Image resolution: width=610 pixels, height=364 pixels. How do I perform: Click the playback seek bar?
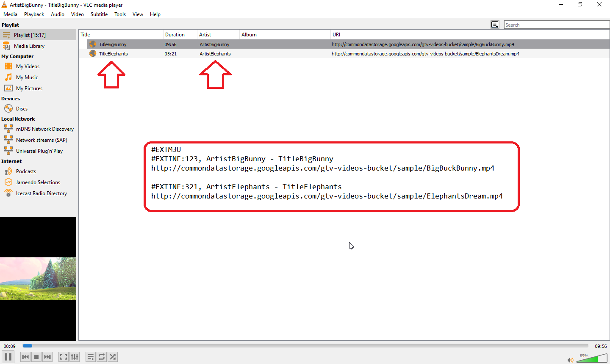click(305, 346)
